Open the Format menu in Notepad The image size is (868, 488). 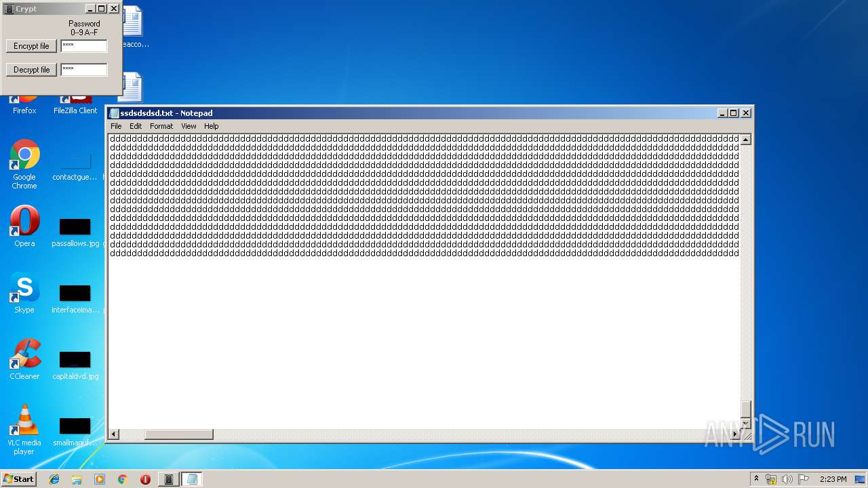pyautogui.click(x=161, y=126)
